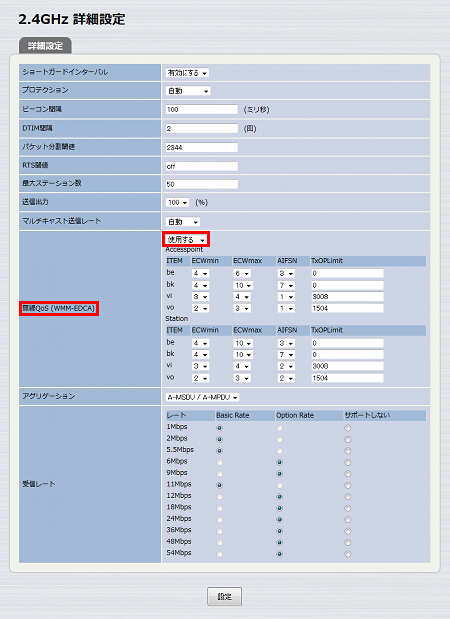Click the ビーコン間隔 input field
This screenshot has width=450, height=619.
pos(202,109)
